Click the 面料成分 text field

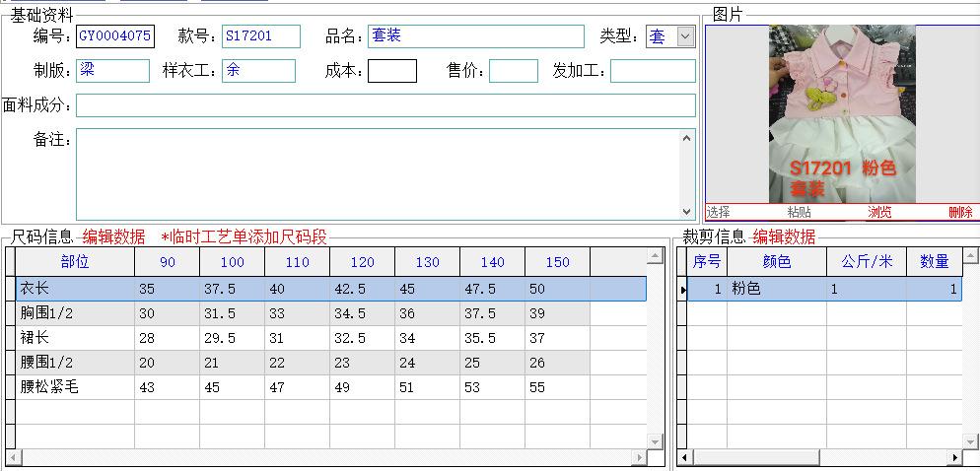click(385, 105)
